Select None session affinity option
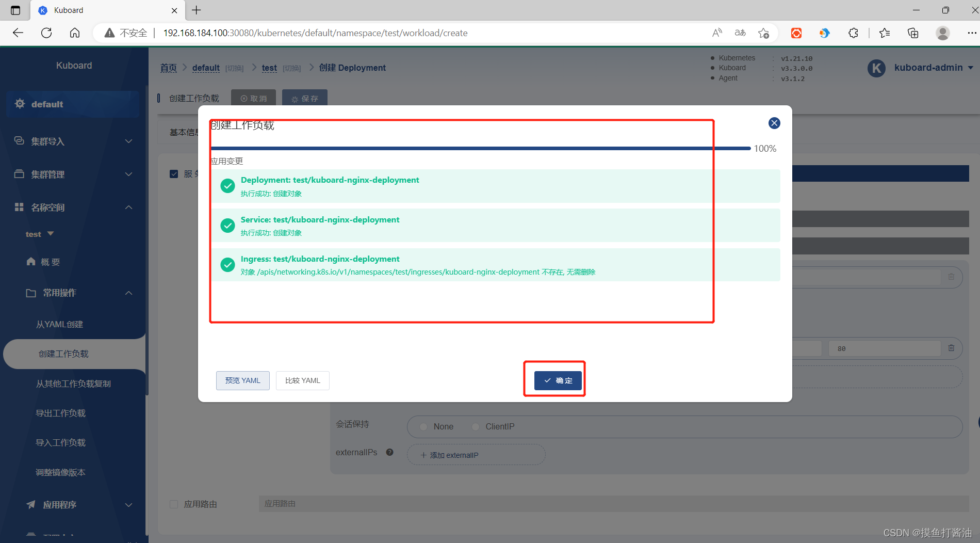This screenshot has height=543, width=980. 437,426
